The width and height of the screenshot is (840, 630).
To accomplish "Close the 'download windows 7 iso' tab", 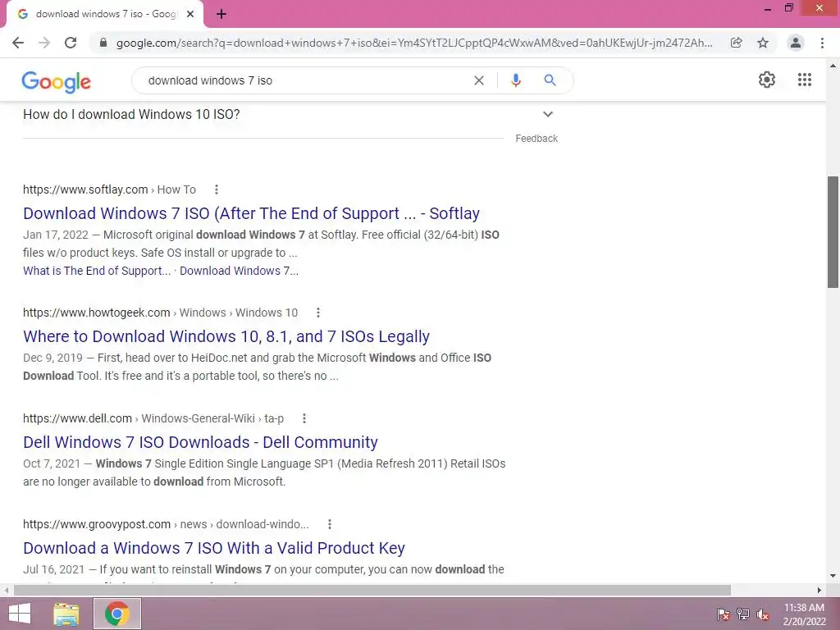I will pos(190,15).
